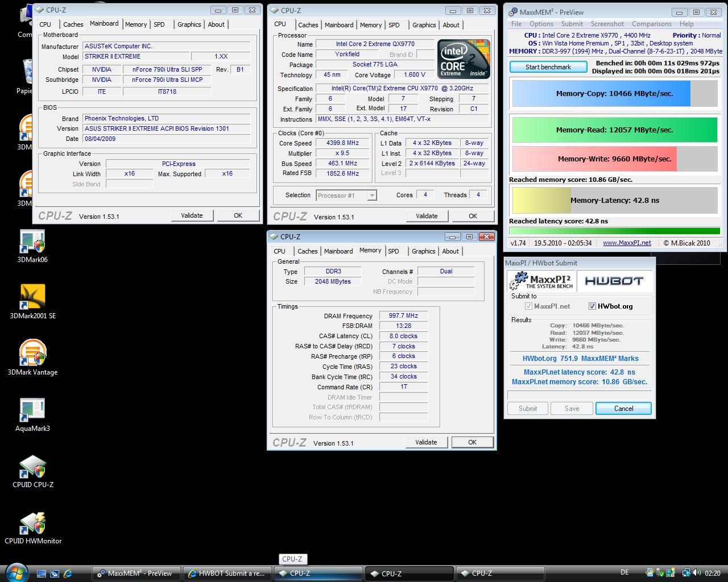Select About tab in the Mainboard CPU-Z window
Viewport: 728px width, 582px height.
pyautogui.click(x=216, y=24)
